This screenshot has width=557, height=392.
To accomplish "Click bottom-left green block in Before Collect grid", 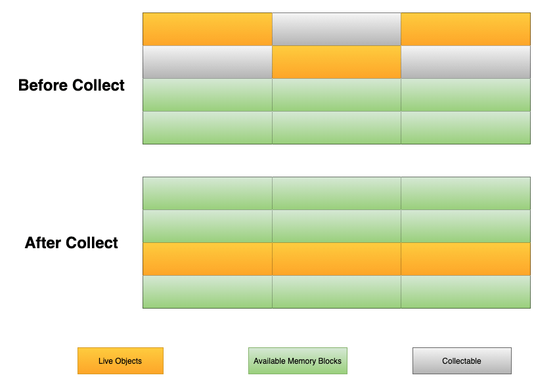I will click(208, 127).
